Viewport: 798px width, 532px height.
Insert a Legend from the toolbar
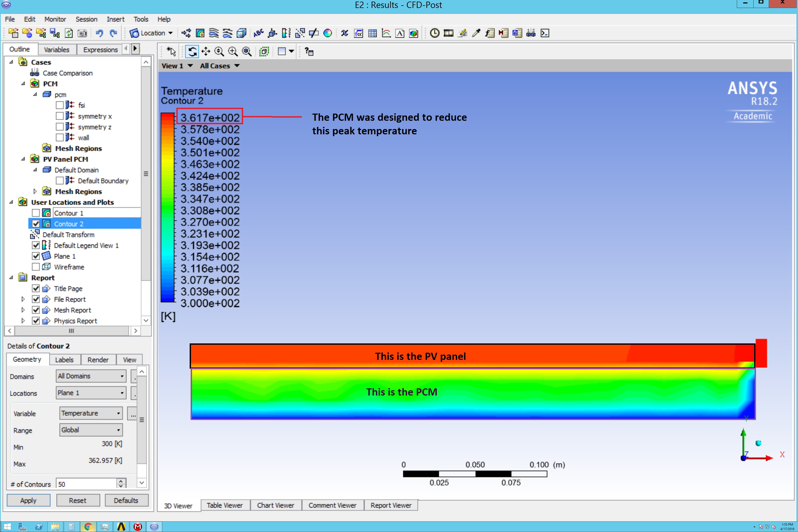286,33
